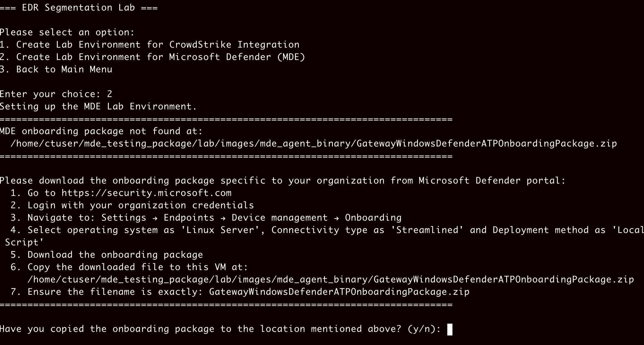Click 'Streamlined' connectivity type text
The width and height of the screenshot is (644, 345).
point(427,230)
